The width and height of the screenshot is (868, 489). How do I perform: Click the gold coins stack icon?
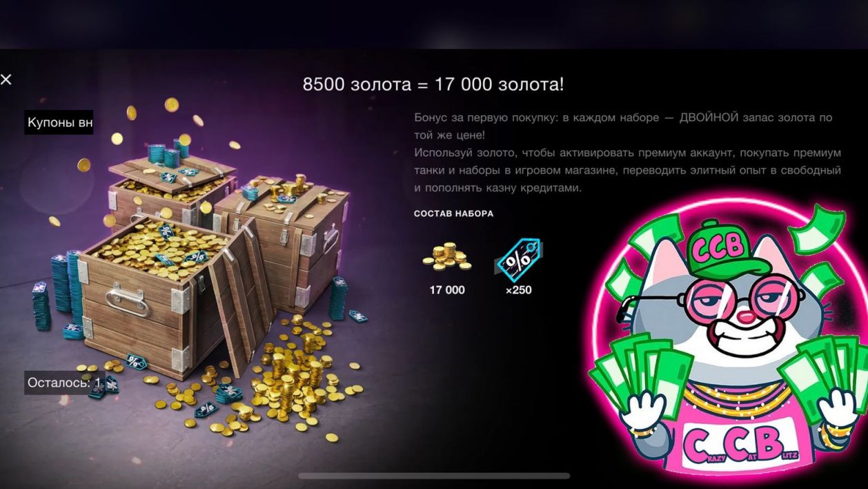447,257
